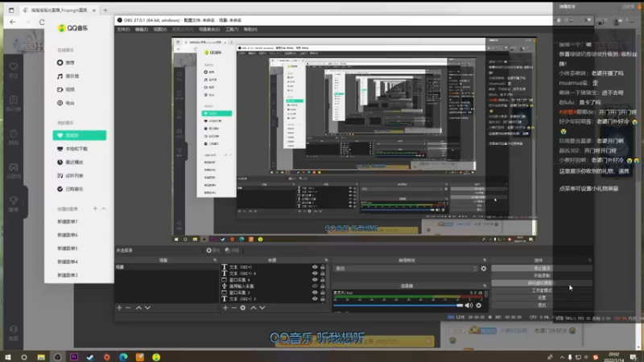This screenshot has height=362, width=644.
Task: Click 停止推流 in OBS controls
Action: tap(542, 268)
